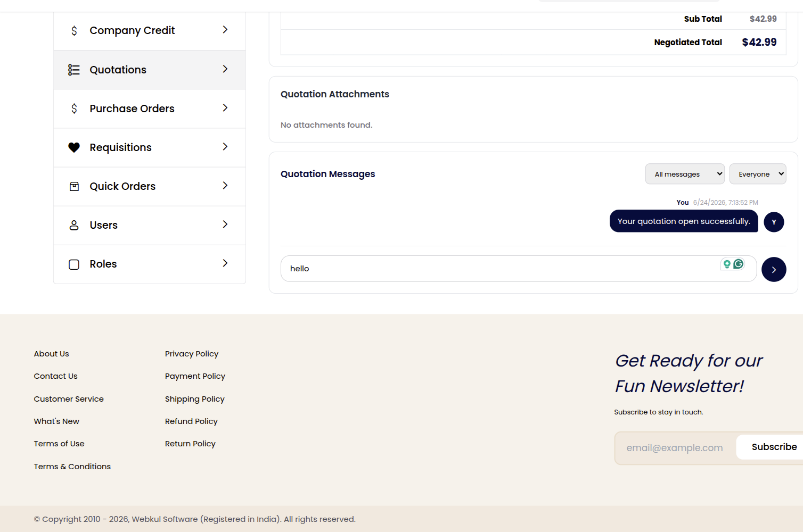The height and width of the screenshot is (532, 803).
Task: Send the message with the arrow button
Action: point(774,269)
